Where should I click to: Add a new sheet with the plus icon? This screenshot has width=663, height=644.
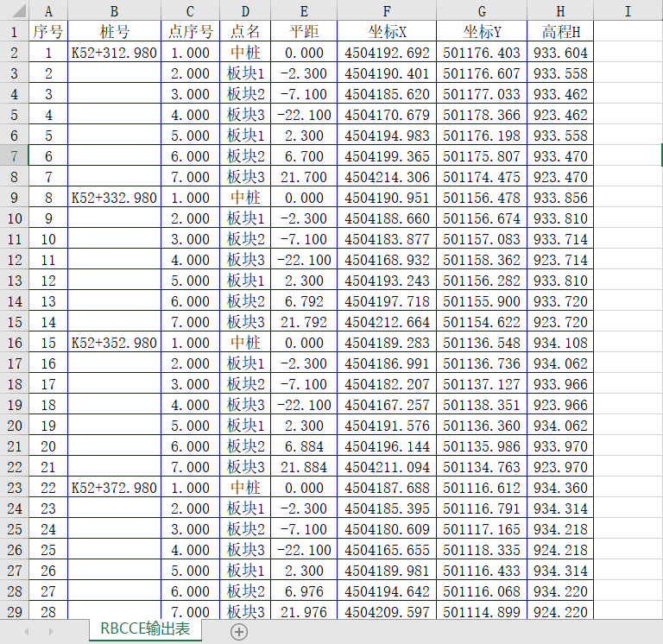239,631
